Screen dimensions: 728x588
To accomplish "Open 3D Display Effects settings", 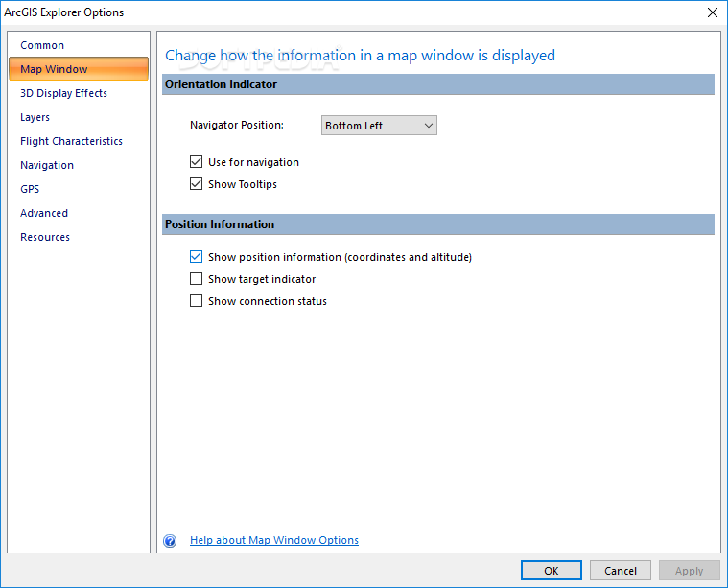I will 63,93.
